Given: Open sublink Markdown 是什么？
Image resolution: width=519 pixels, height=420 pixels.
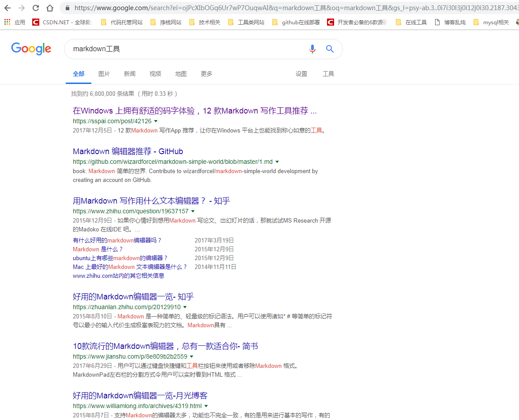Looking at the screenshot, I should (x=98, y=250).
